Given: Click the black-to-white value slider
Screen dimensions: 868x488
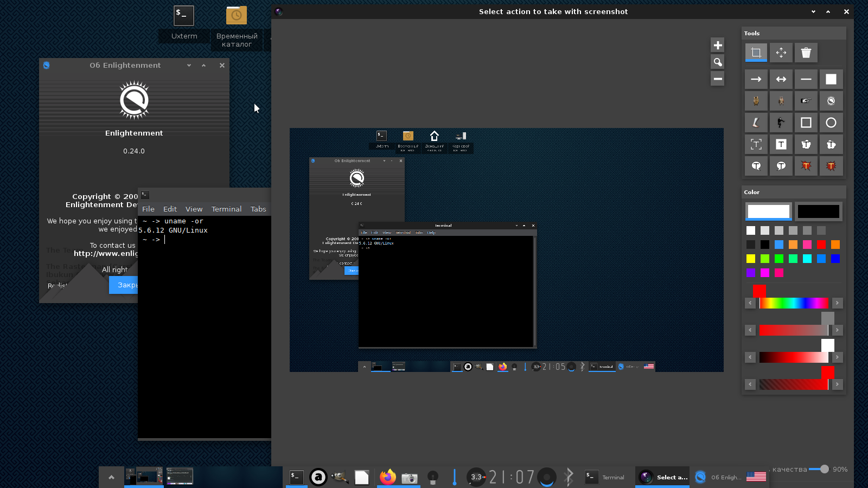Looking at the screenshot, I should (794, 357).
